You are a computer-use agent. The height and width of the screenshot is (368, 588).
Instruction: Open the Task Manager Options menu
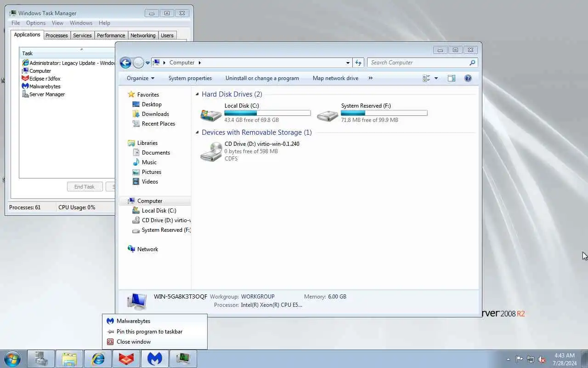click(x=36, y=23)
